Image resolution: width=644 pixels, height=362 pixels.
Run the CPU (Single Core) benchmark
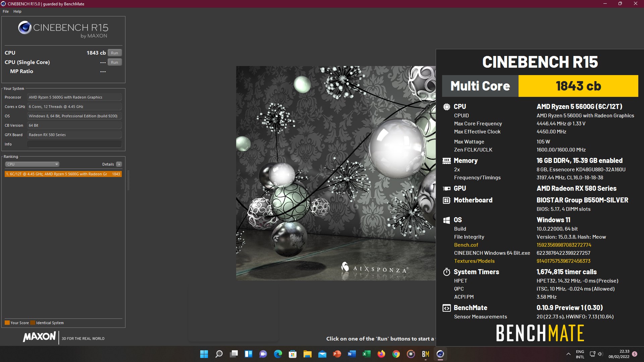tap(115, 62)
